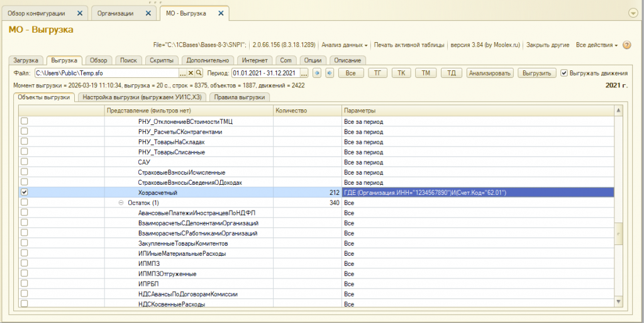
Task: Switch to the Скрипты tab
Action: click(162, 60)
